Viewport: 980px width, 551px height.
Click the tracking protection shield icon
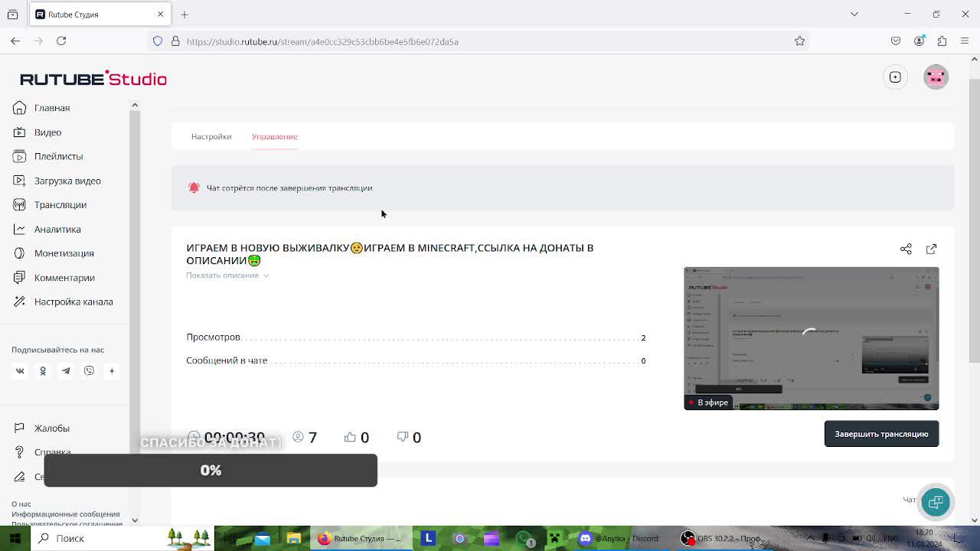[x=158, y=41]
